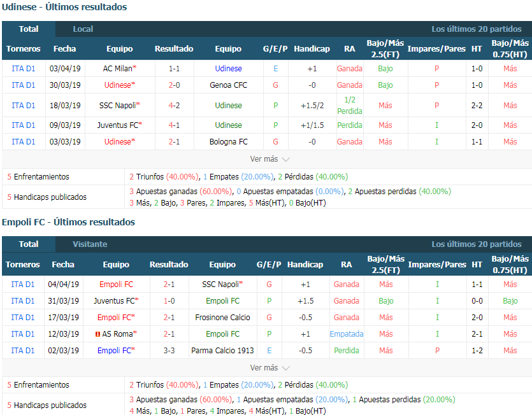Viewport: 532px width, 415px height.
Task: Click Udinese in the AC Milan match row
Action: (x=228, y=69)
